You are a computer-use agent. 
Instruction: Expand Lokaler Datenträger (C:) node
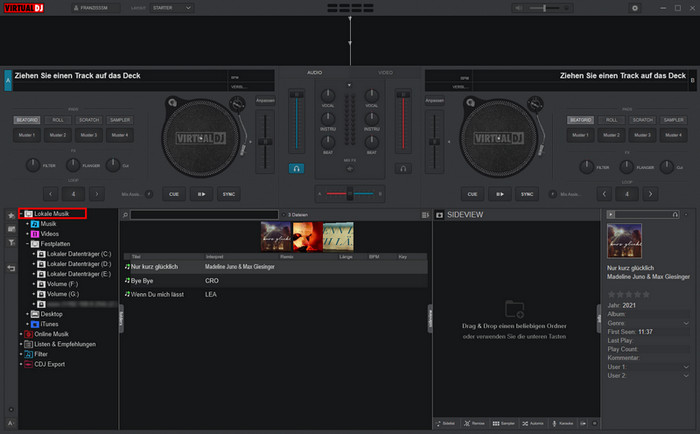pos(33,254)
